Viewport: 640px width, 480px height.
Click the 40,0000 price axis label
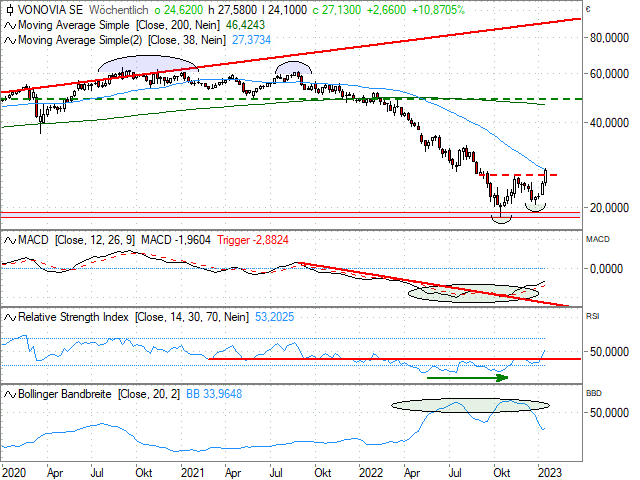(609, 123)
